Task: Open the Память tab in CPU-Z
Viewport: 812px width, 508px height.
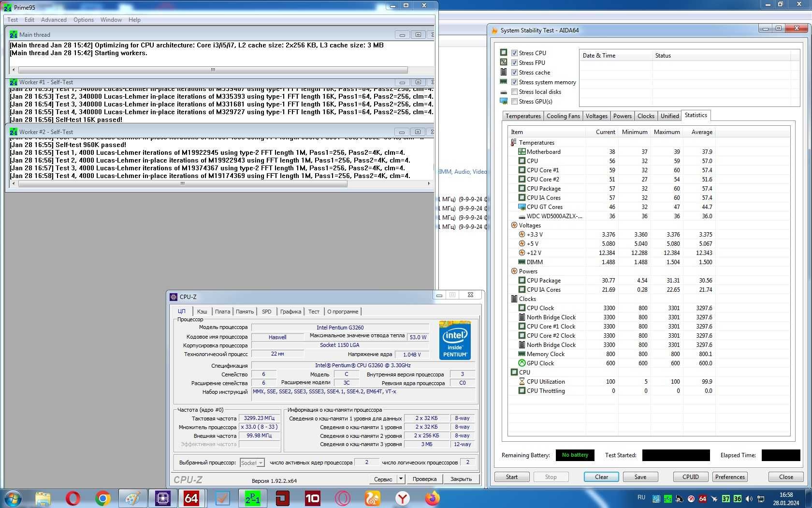Action: [245, 312]
